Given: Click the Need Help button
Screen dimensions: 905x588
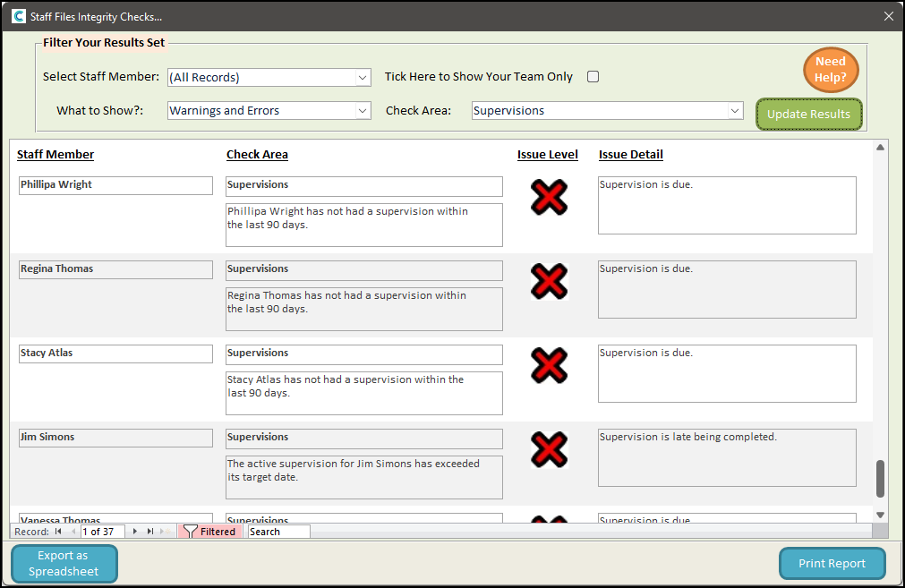Looking at the screenshot, I should (830, 70).
